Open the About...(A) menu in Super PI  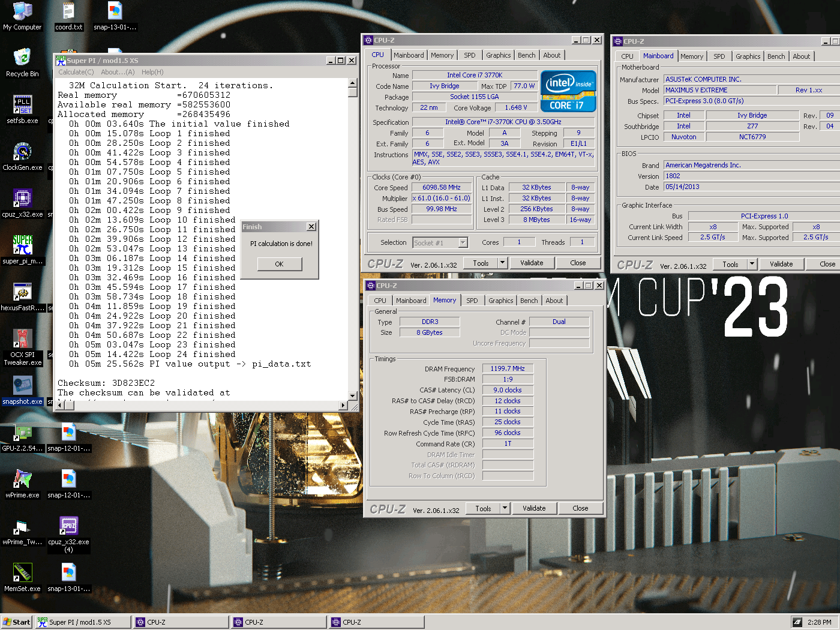click(118, 72)
